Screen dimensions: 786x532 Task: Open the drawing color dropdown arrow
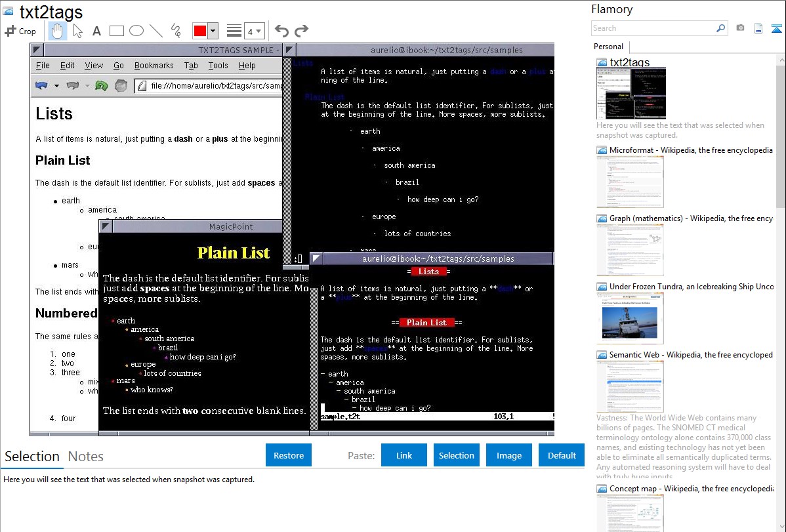[x=213, y=31]
